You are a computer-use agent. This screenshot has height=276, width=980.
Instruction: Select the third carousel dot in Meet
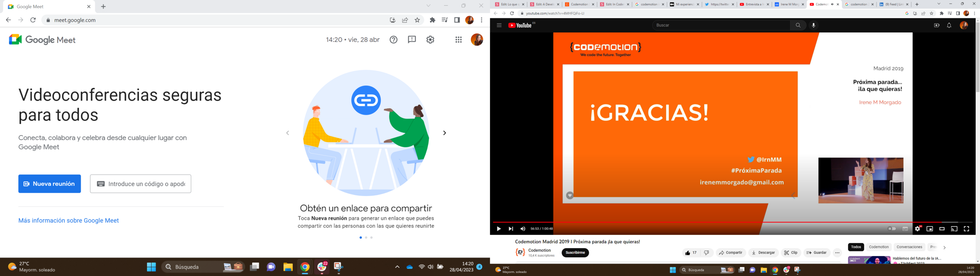click(x=372, y=238)
